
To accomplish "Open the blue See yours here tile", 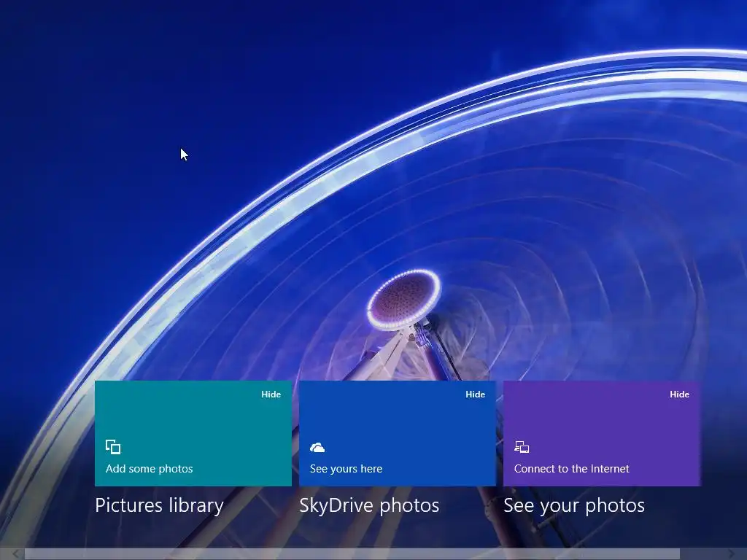I will 398,433.
